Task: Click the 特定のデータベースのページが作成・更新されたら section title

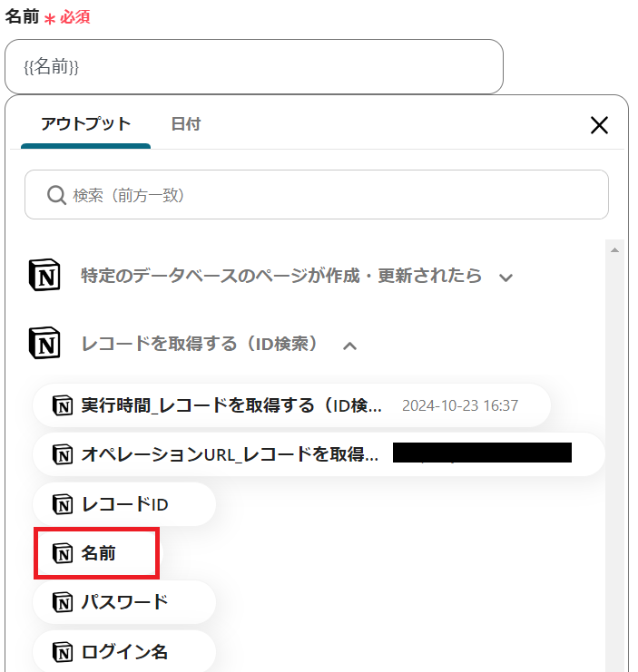Action: [281, 275]
